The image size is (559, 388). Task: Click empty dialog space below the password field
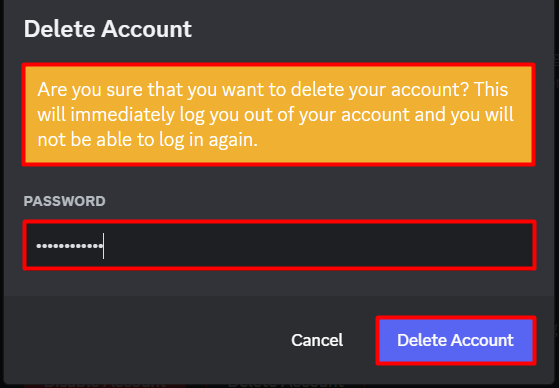pos(279,283)
